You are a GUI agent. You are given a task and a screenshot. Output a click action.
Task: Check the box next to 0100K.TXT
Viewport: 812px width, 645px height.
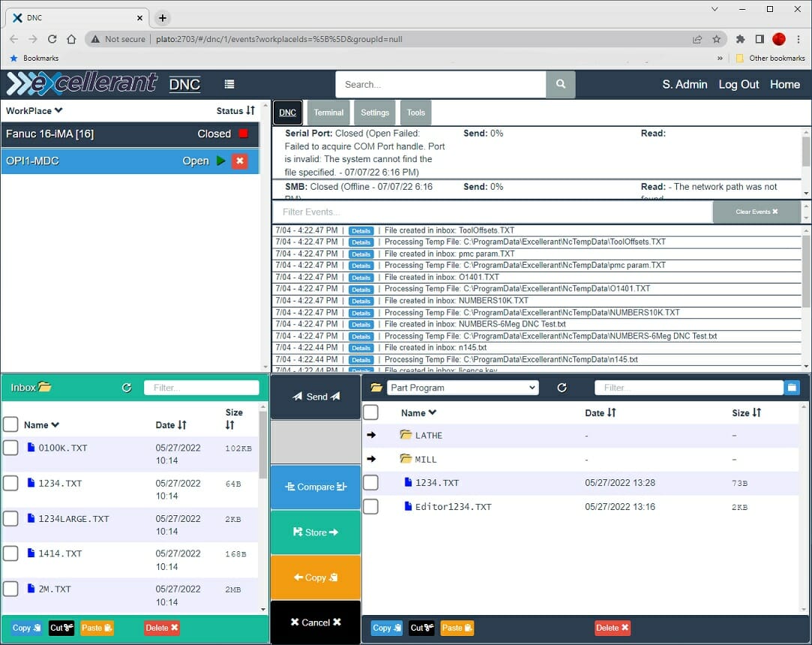coord(10,448)
